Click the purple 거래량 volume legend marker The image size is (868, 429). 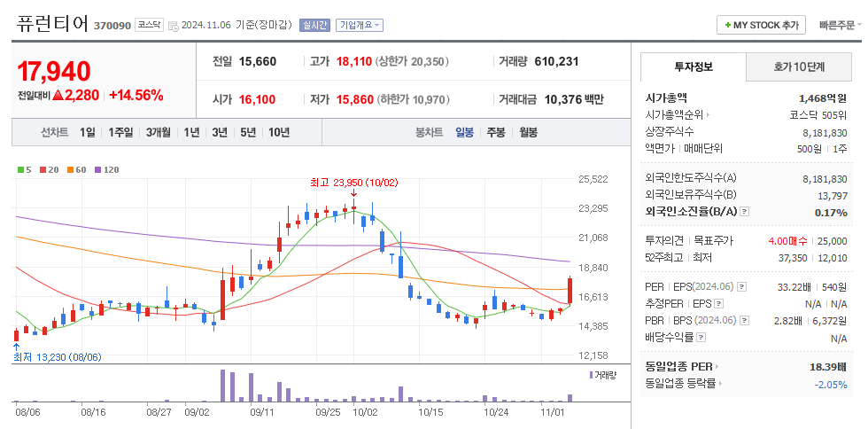click(x=592, y=375)
